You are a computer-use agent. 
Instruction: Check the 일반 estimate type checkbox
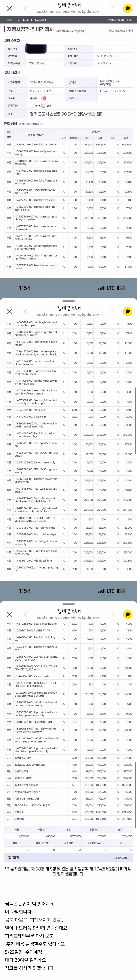click(x=32, y=105)
